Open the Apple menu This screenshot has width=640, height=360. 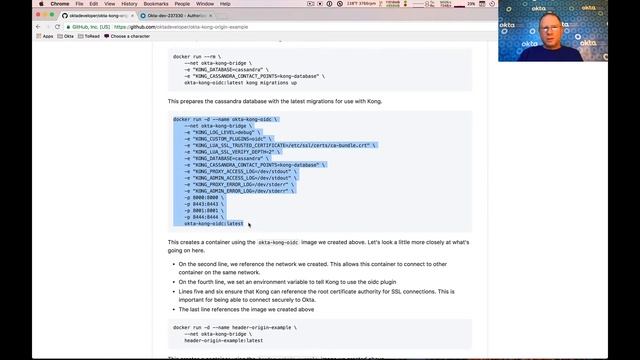point(41,4)
